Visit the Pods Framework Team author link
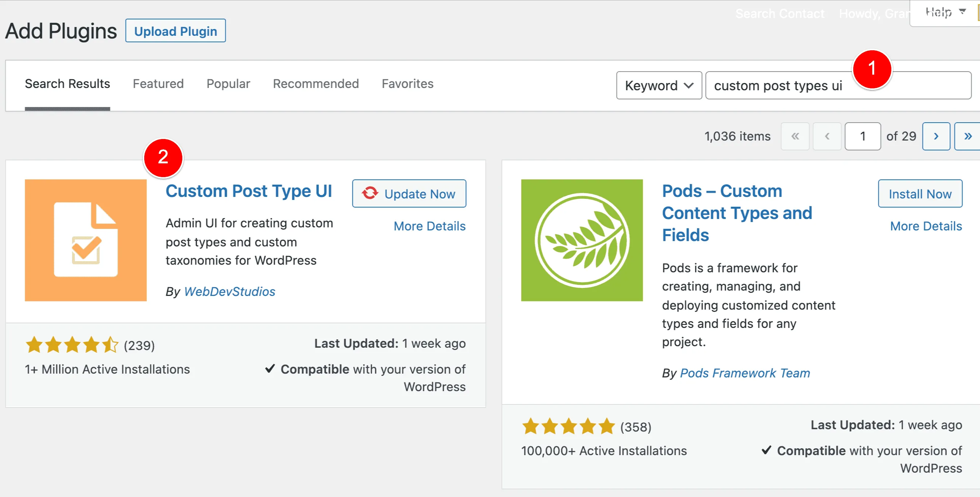This screenshot has width=980, height=497. click(x=745, y=373)
